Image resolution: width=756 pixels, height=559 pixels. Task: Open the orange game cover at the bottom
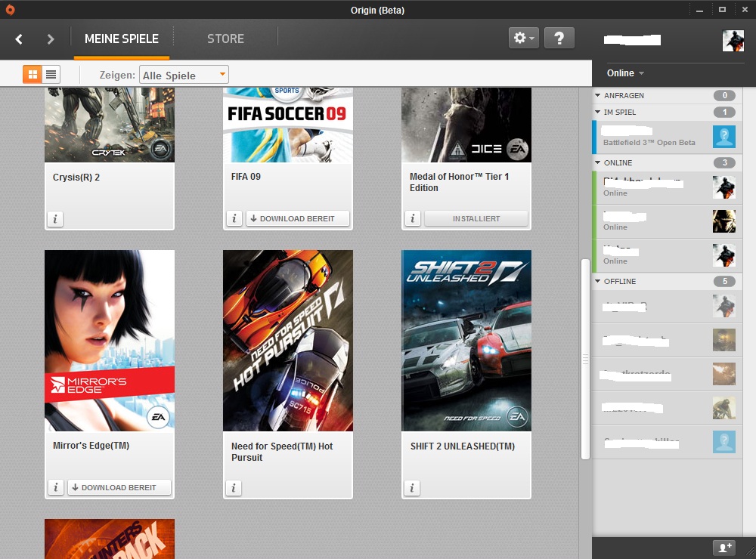[x=110, y=539]
